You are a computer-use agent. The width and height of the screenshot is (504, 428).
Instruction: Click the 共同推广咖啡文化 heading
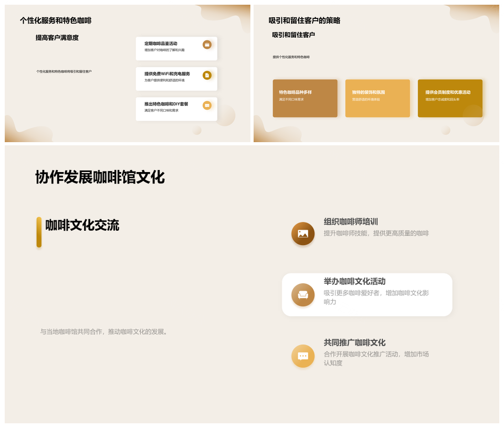click(354, 343)
